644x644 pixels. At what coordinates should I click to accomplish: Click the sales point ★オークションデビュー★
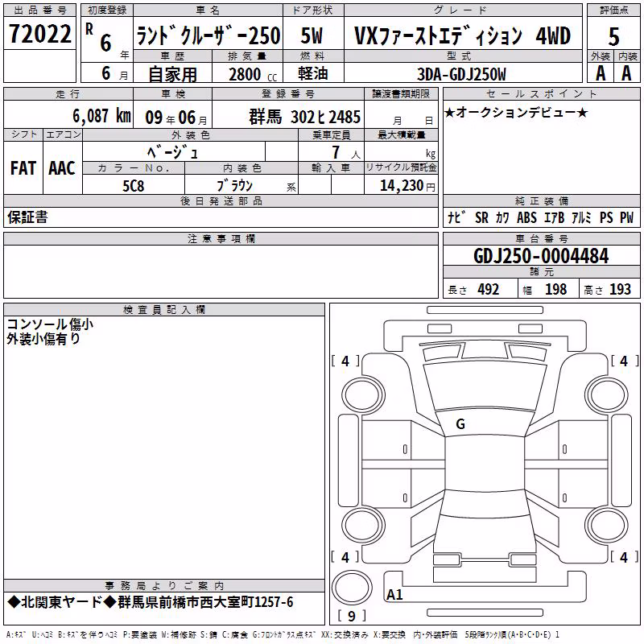(516, 112)
